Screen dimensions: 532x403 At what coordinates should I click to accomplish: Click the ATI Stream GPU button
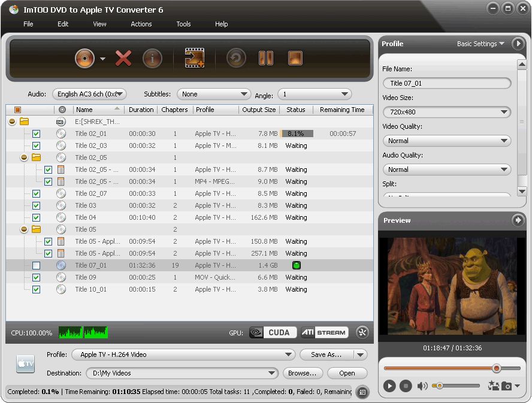324,332
